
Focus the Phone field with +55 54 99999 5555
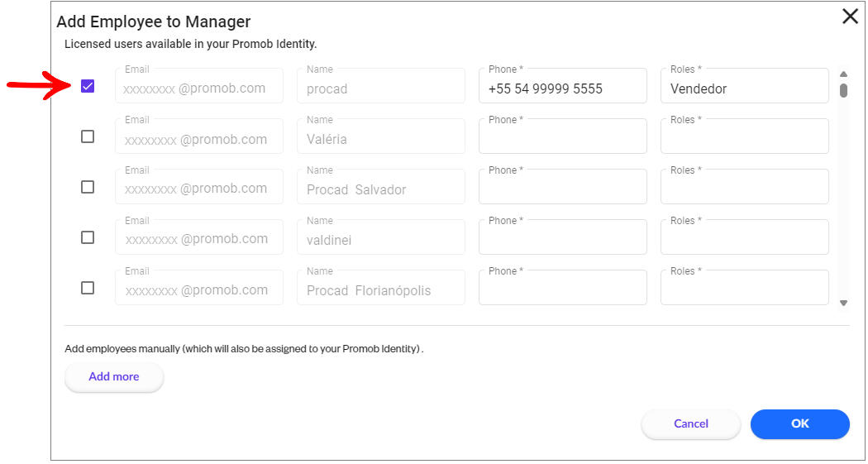coord(563,86)
